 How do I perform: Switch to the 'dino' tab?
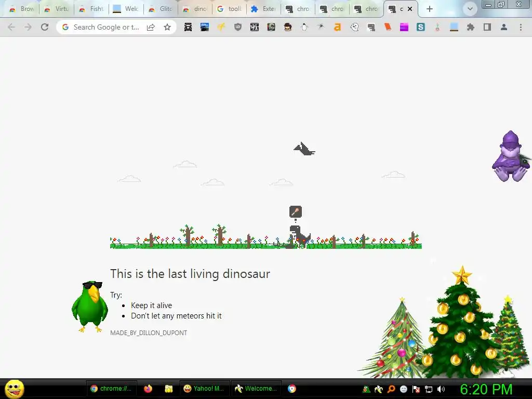tap(195, 9)
